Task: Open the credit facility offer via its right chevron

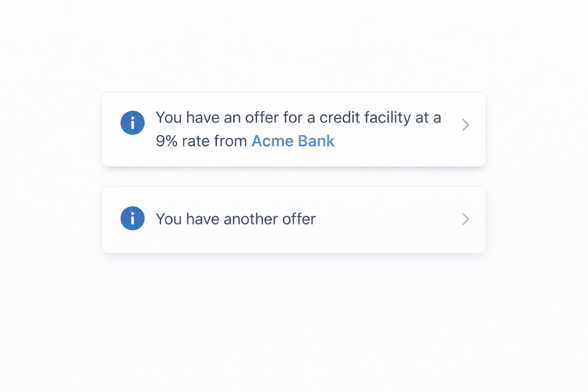Action: (465, 125)
